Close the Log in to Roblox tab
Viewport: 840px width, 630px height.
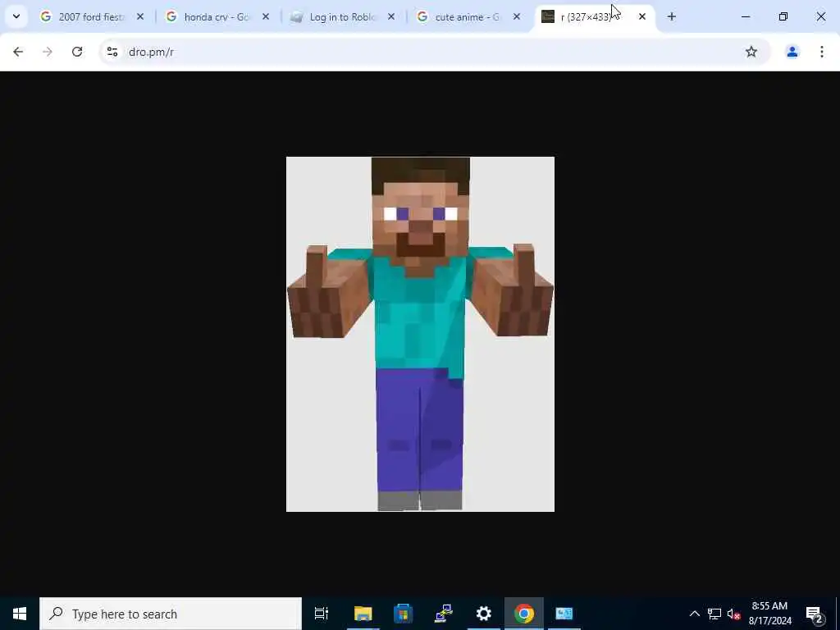[x=391, y=17]
